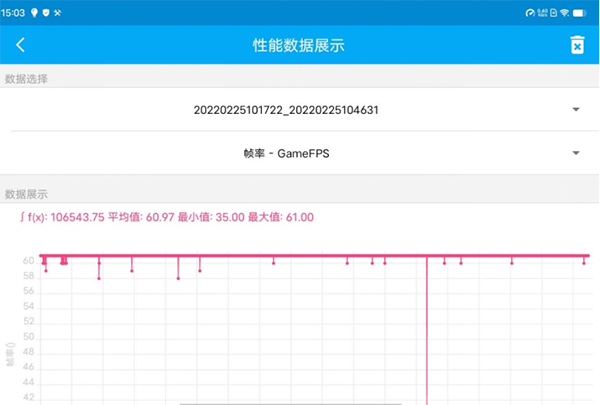
Task: Tap the 数据展示 section header
Action: point(26,194)
